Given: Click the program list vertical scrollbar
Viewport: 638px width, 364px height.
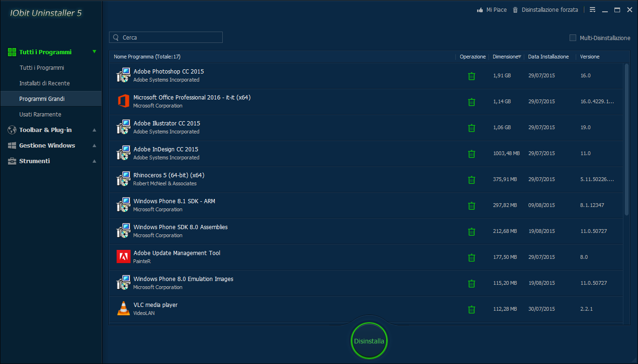Looking at the screenshot, I should tap(627, 140).
